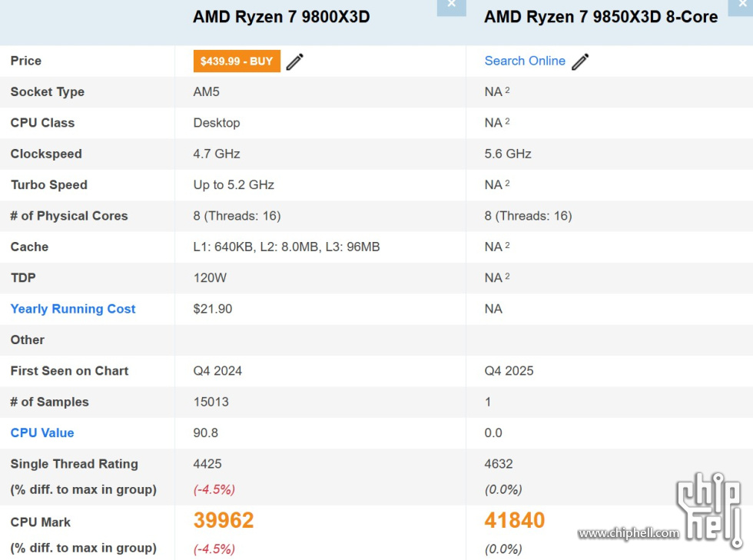Image resolution: width=753 pixels, height=560 pixels.
Task: Click the pencil edit icon beside the BUY price
Action: point(294,61)
